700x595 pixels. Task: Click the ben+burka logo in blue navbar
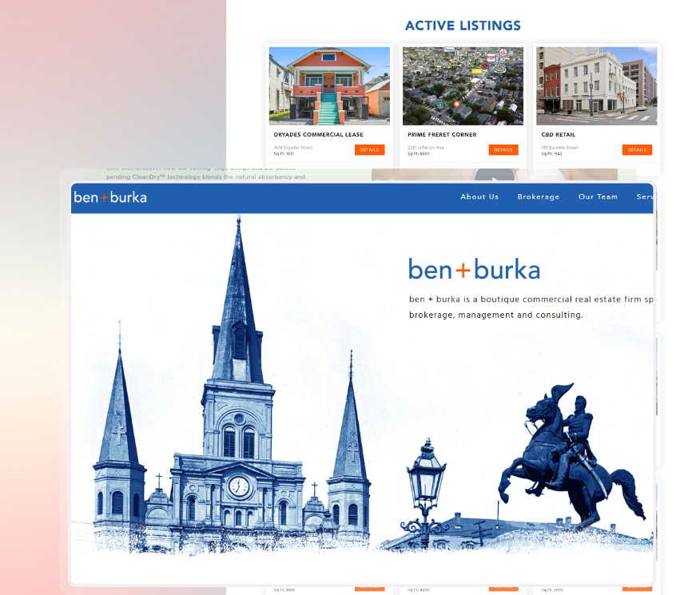pos(110,197)
